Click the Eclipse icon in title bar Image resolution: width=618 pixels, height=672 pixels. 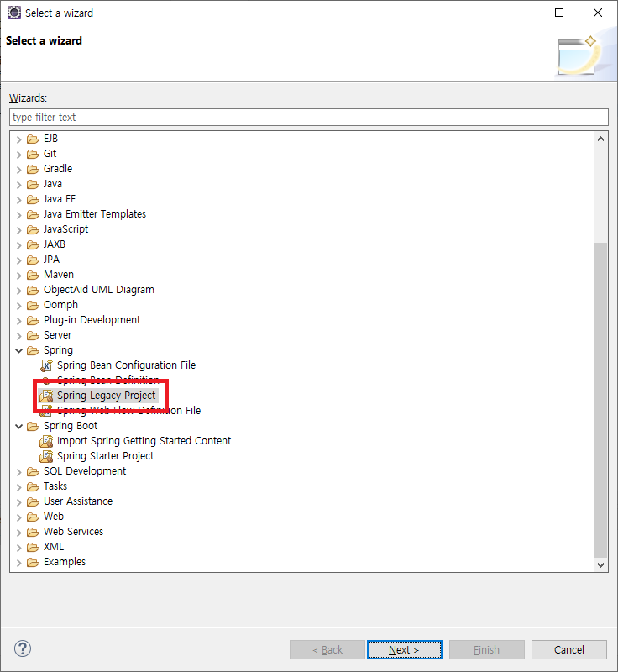pyautogui.click(x=14, y=13)
